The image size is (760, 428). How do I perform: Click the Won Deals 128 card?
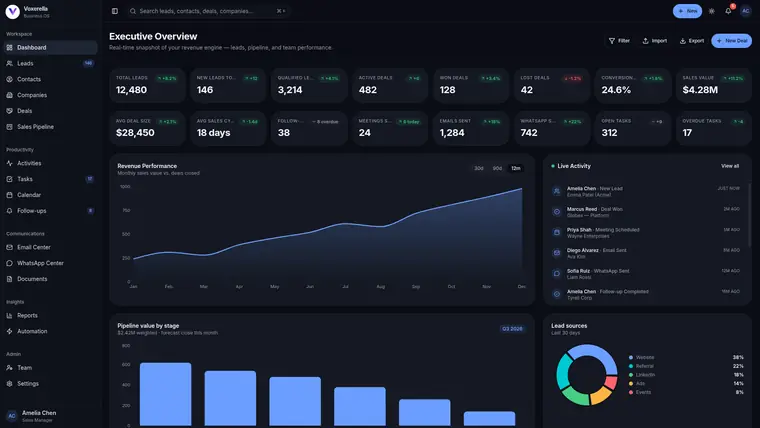[x=471, y=85]
